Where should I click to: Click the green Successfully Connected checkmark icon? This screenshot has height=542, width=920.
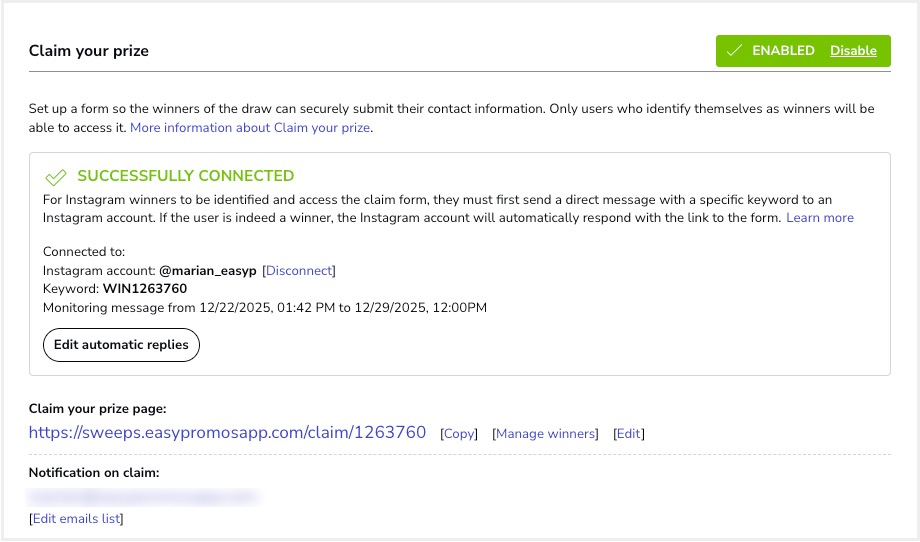coord(56,177)
